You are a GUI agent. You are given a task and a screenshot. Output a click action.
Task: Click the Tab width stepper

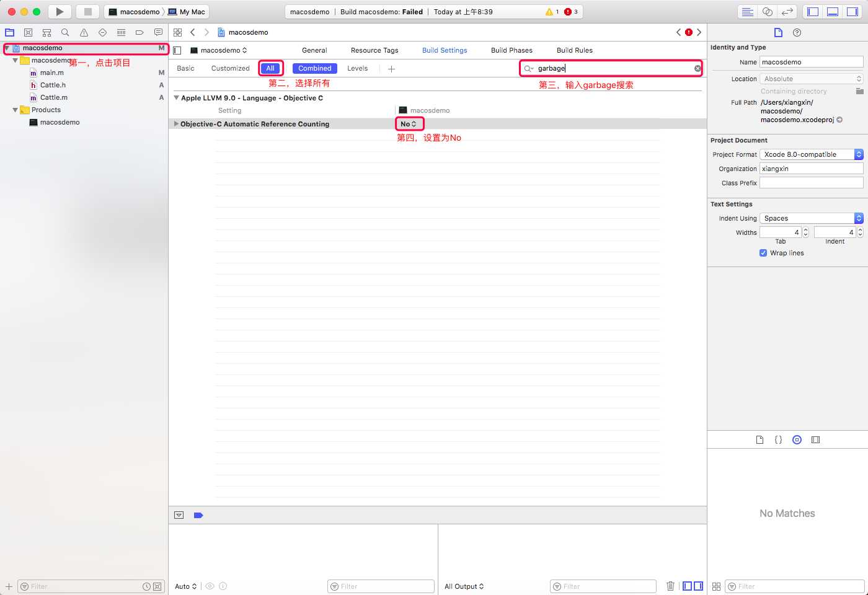click(x=805, y=232)
